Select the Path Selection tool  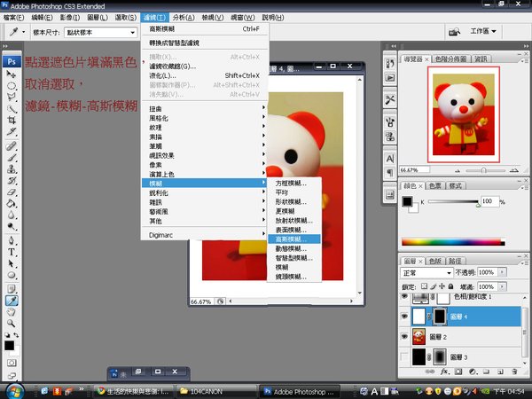[12, 263]
